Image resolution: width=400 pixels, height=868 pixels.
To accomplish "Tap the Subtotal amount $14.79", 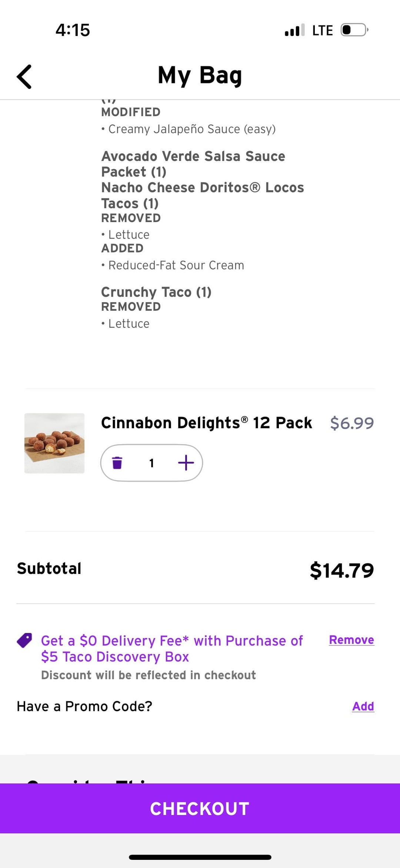I will tap(341, 570).
